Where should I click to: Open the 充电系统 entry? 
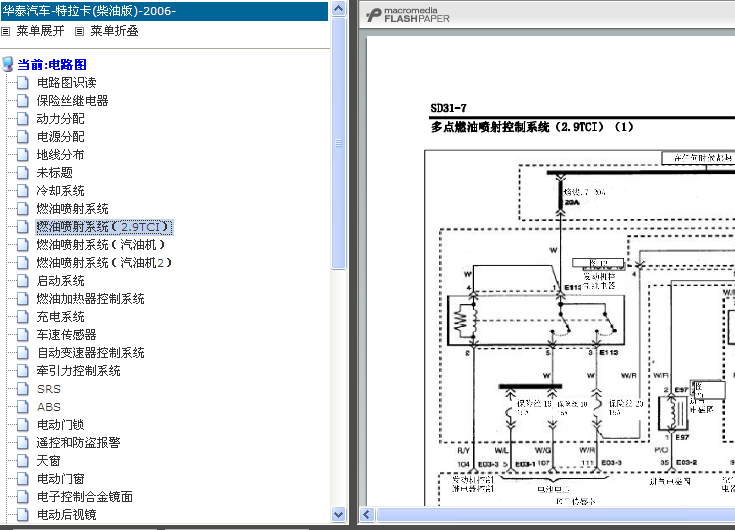[x=60, y=317]
